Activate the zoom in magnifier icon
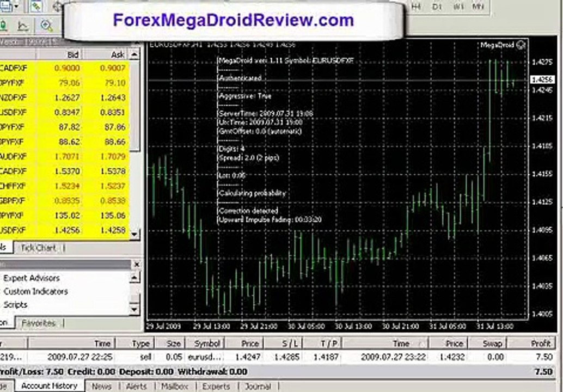The image size is (563, 392). coord(46,25)
